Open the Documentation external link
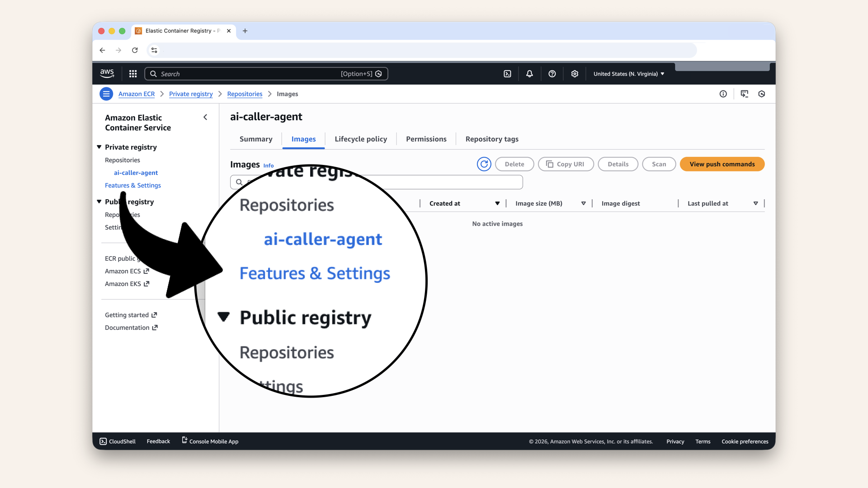The image size is (868, 488). click(127, 328)
